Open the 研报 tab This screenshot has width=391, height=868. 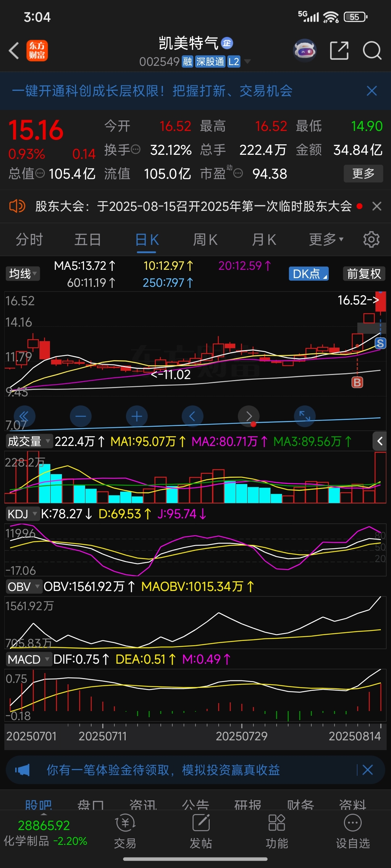coord(248,805)
